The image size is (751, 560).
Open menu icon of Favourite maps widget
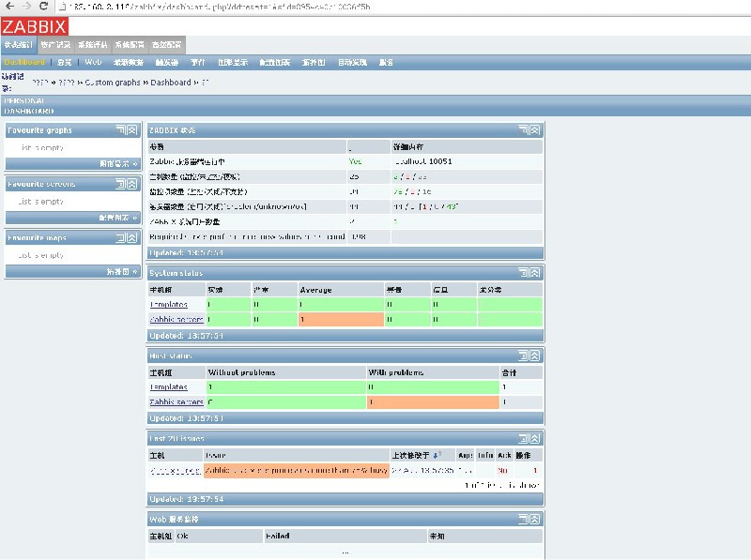(121, 238)
